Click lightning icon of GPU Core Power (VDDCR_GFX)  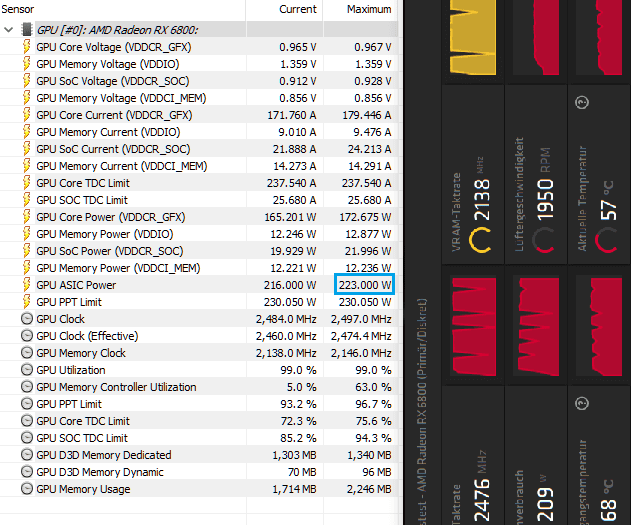[x=27, y=217]
